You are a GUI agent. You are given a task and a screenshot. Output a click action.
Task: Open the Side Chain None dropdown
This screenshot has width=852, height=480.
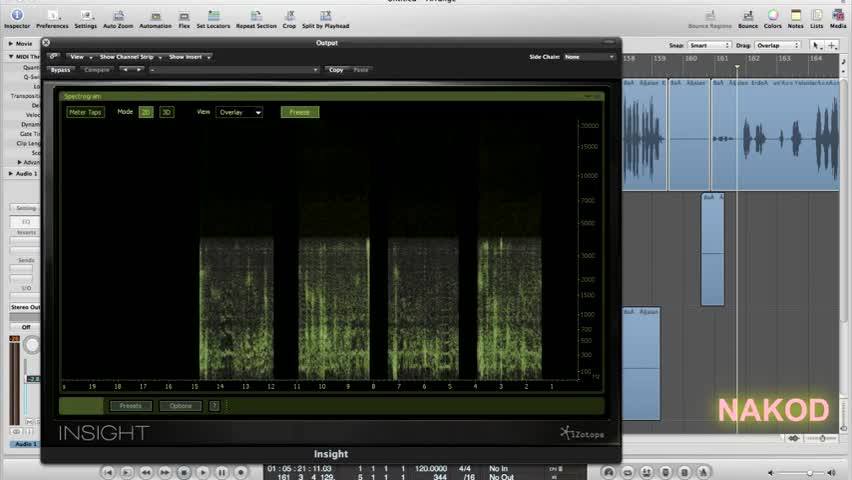point(589,57)
